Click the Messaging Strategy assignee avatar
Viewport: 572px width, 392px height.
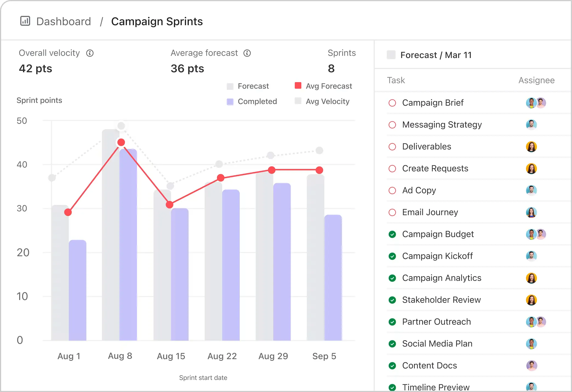(531, 125)
